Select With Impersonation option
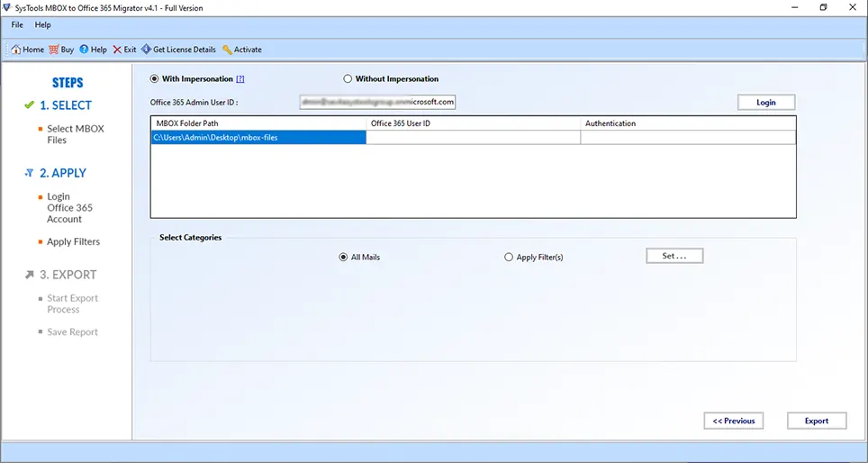Image resolution: width=868 pixels, height=463 pixels. (x=155, y=78)
